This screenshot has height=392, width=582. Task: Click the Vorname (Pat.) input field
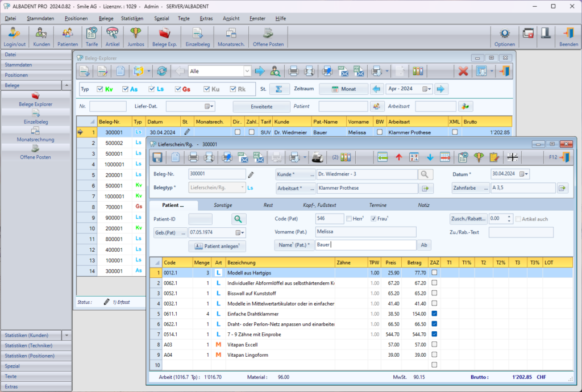click(365, 232)
